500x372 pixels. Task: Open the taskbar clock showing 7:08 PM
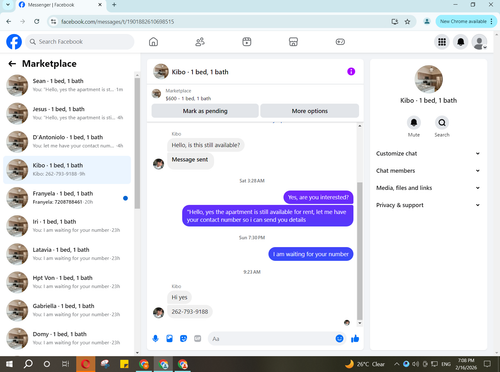pos(466,364)
